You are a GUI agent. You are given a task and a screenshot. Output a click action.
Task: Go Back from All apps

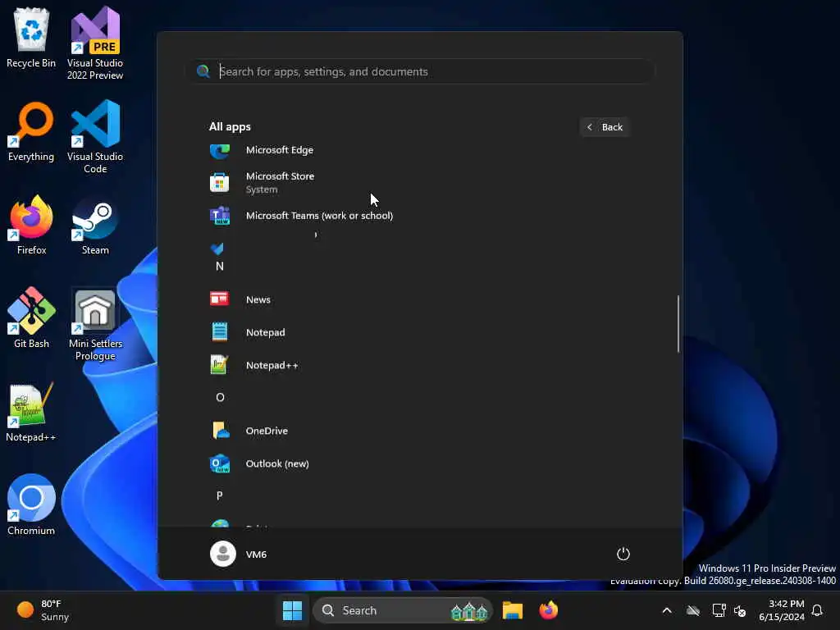[x=605, y=127]
